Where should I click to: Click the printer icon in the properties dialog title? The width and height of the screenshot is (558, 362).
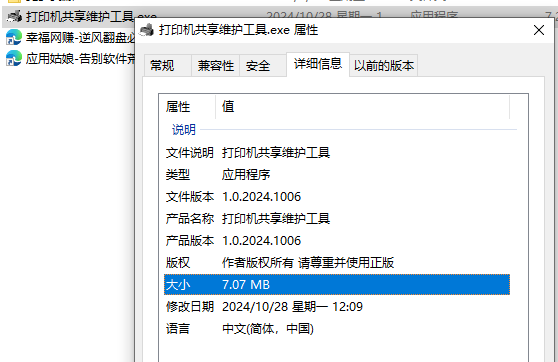pyautogui.click(x=147, y=30)
